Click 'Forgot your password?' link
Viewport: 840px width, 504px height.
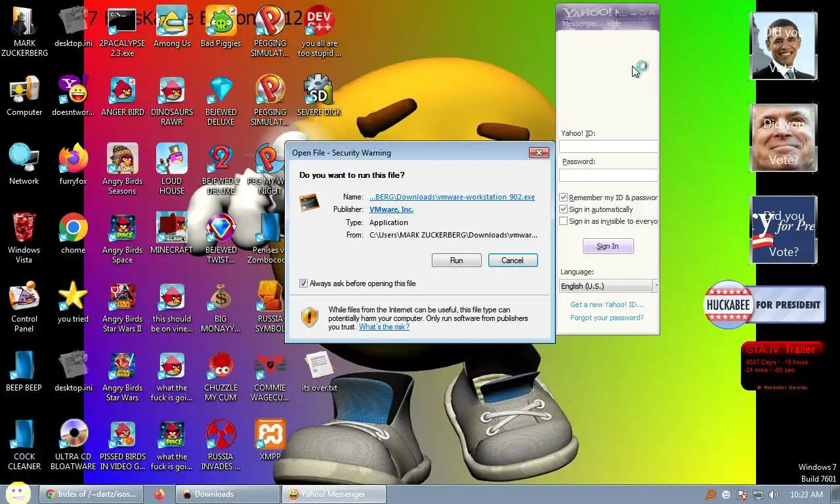607,318
